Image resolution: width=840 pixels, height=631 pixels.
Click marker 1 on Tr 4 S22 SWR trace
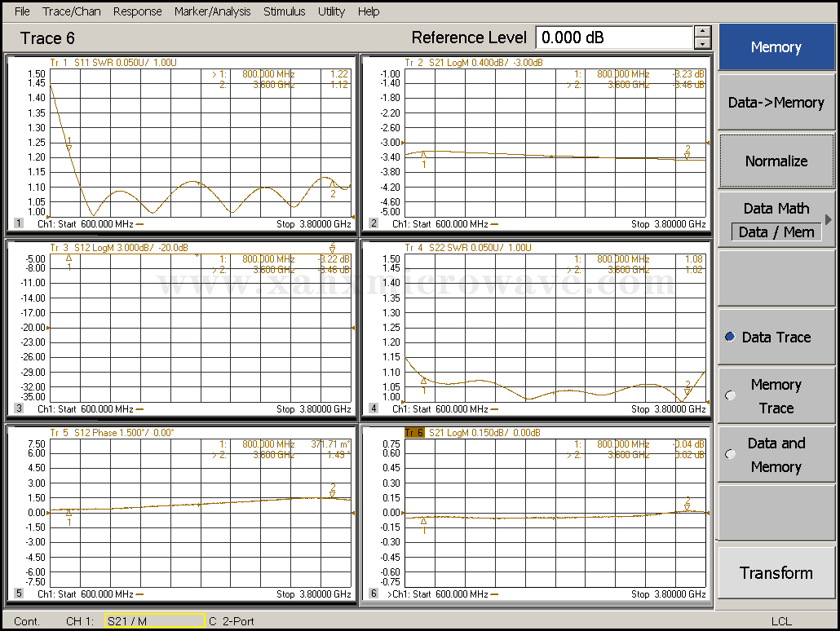pyautogui.click(x=424, y=385)
